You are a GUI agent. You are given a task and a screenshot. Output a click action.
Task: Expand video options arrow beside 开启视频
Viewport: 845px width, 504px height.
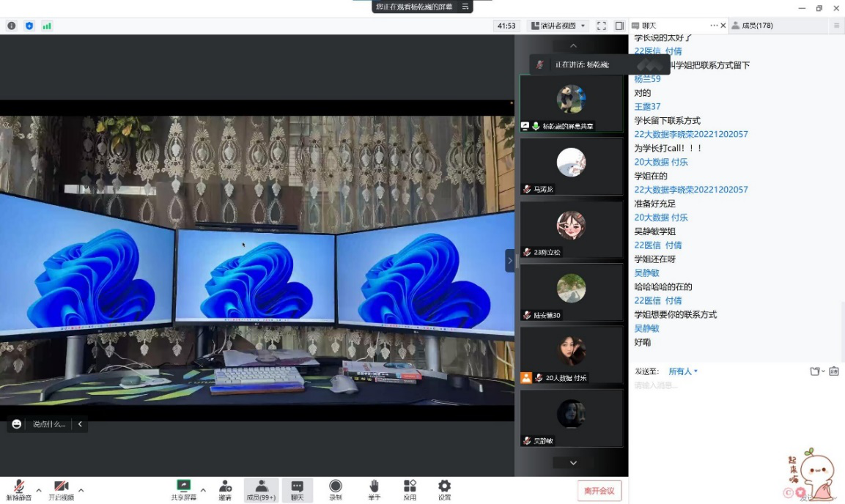tap(81, 490)
